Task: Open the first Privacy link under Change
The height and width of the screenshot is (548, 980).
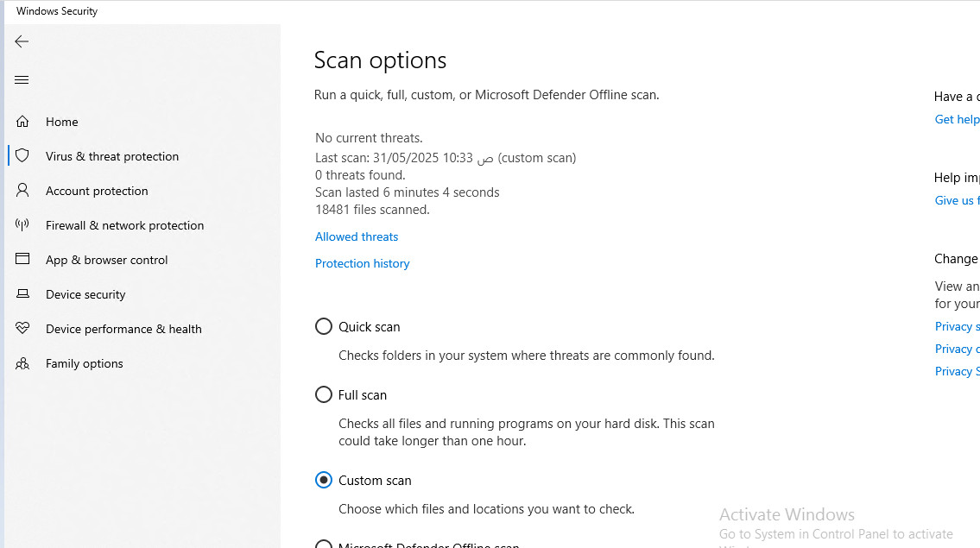Action: (957, 326)
